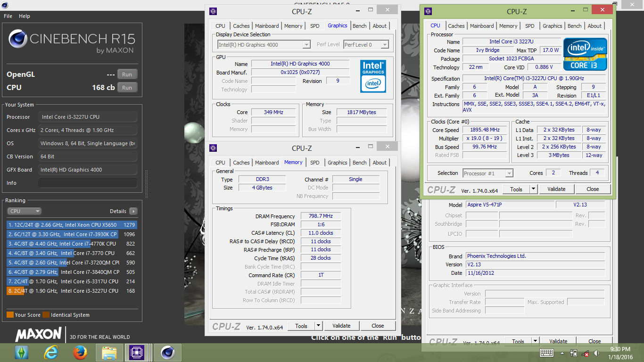The image size is (644, 362).
Task: Click Specification i3-3227U CPU @ 1.90GHz
Action: click(534, 79)
